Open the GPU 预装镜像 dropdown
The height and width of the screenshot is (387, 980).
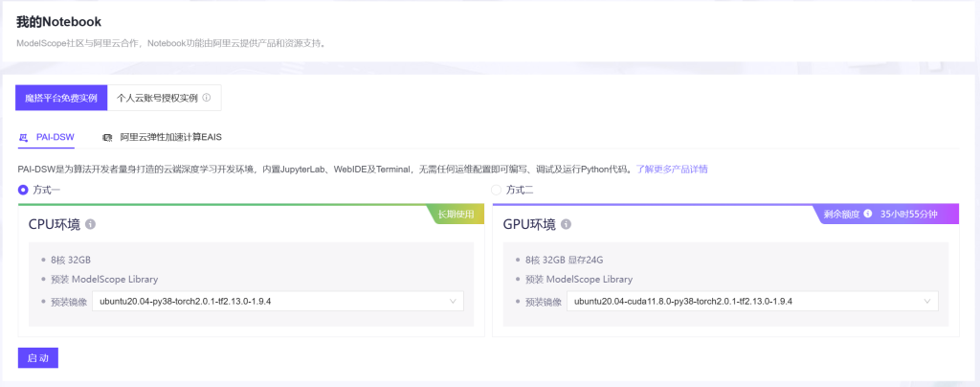(x=752, y=302)
